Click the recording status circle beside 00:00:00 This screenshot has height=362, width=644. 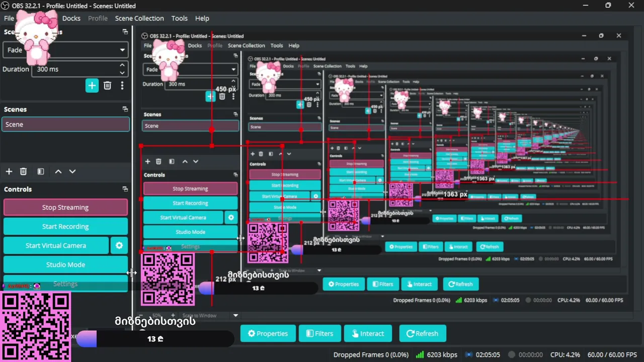click(x=512, y=354)
